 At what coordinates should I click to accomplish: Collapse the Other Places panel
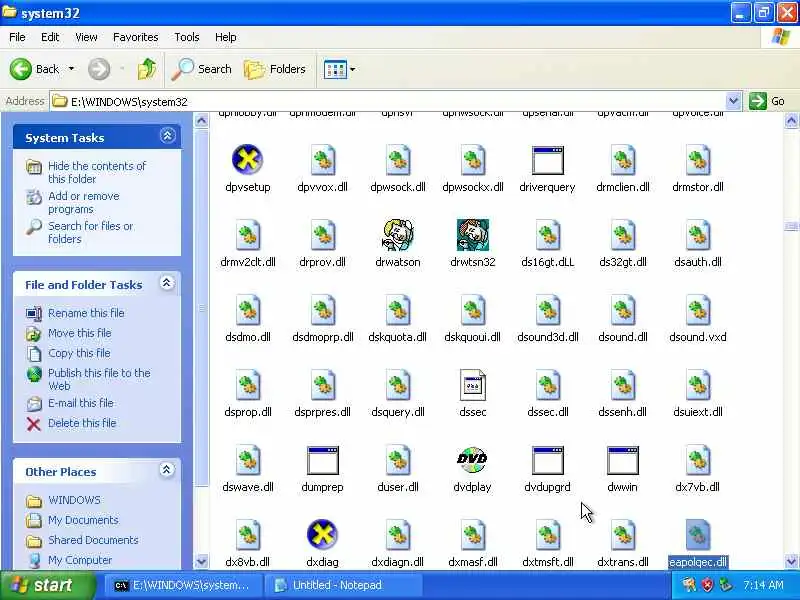pyautogui.click(x=166, y=469)
